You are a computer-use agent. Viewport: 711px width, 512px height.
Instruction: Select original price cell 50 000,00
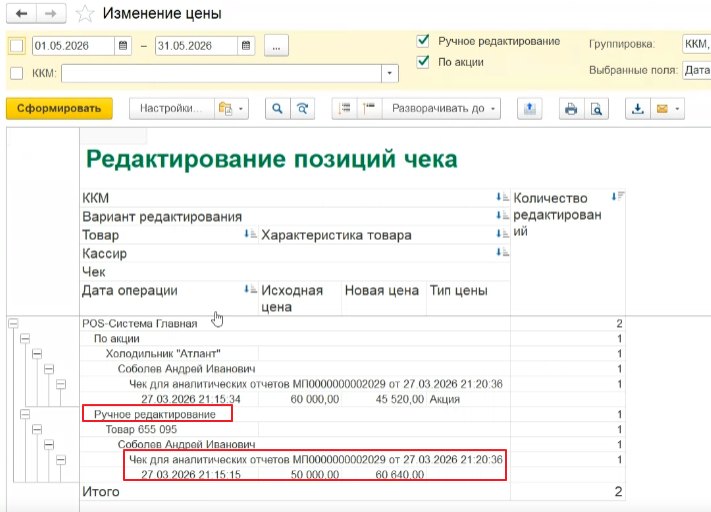coord(300,475)
